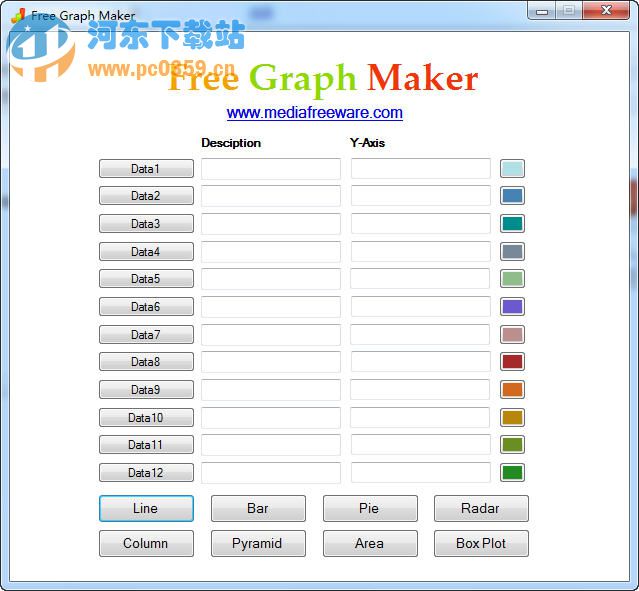Click the Data11 button
The image size is (639, 591).
[146, 445]
